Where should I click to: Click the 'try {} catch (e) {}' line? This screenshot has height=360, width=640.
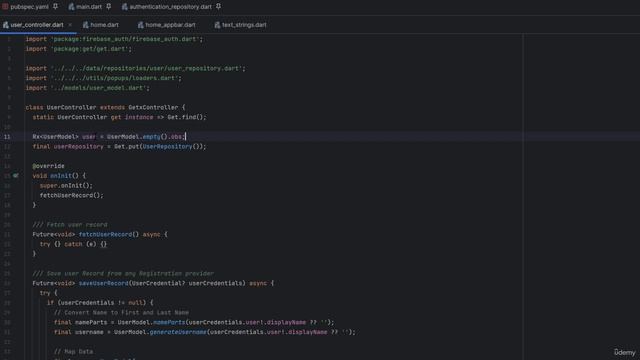pos(73,244)
